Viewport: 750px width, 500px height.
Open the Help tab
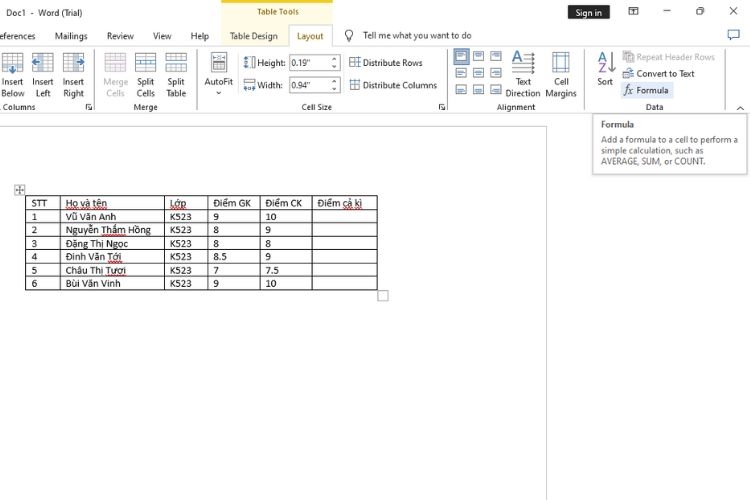pos(199,36)
